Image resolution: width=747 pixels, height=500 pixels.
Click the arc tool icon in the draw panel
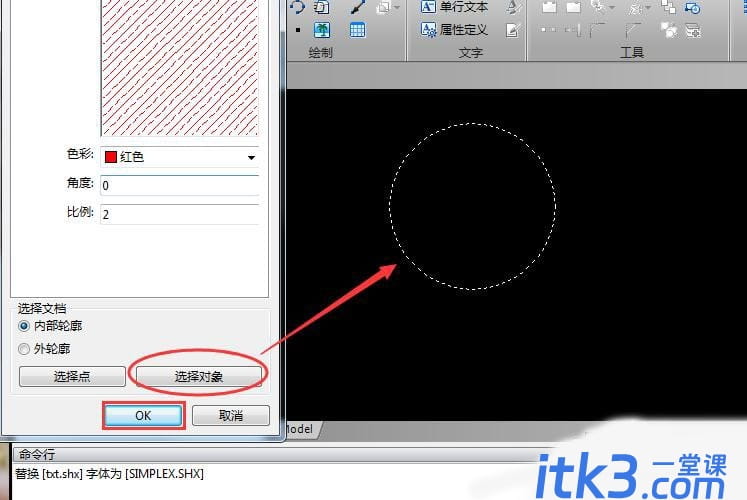tap(297, 7)
